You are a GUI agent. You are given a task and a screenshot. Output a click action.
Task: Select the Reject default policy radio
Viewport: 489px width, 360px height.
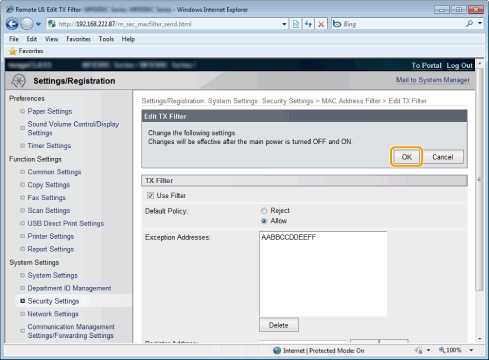pyautogui.click(x=264, y=211)
